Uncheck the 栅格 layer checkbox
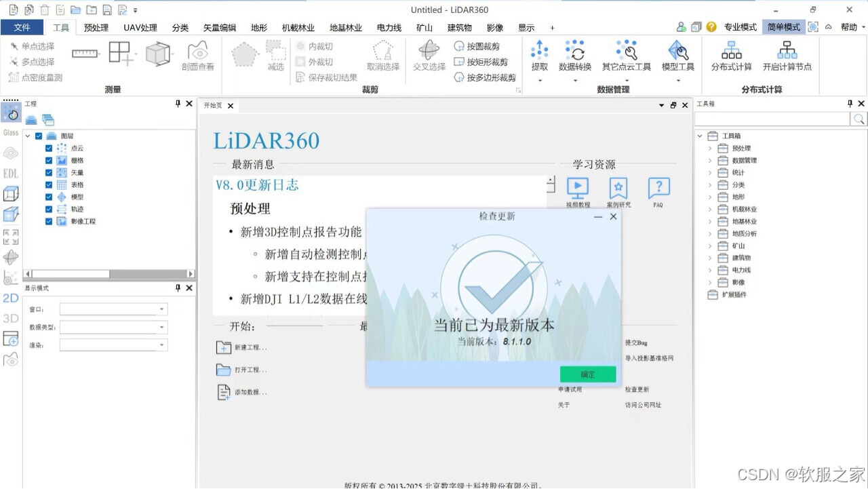Screen dimensions: 868x489 49,160
